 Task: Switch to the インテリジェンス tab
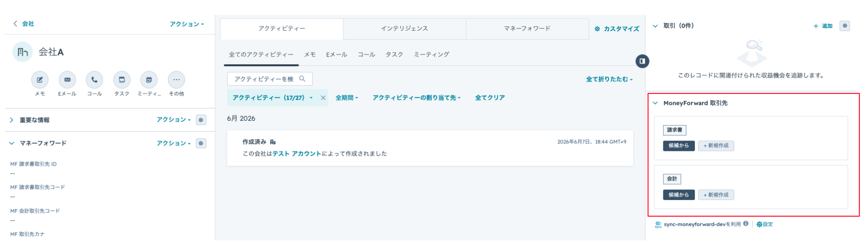coord(404,29)
